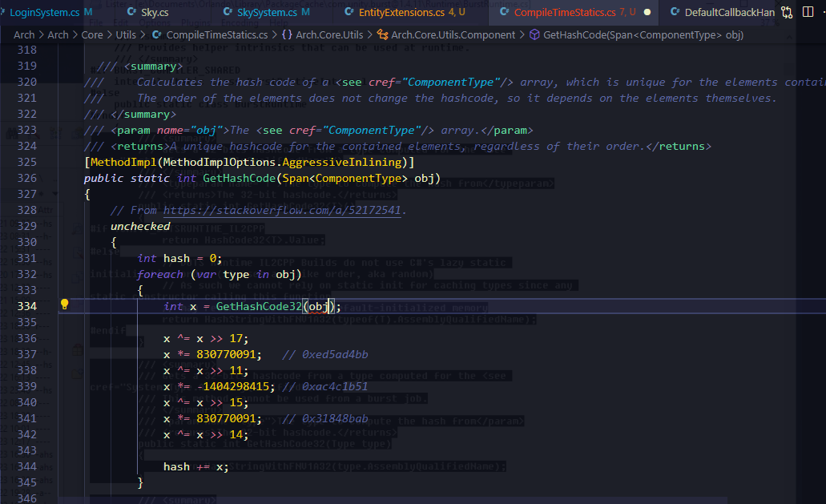Screen dimensions: 826x504
Task: Click the lightbulb quick fix on line 334
Action: [65, 305]
